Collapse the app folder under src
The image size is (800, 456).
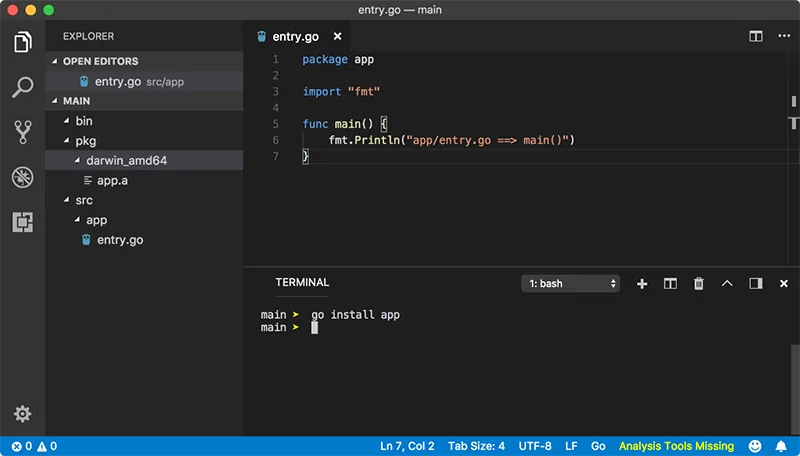pos(77,220)
